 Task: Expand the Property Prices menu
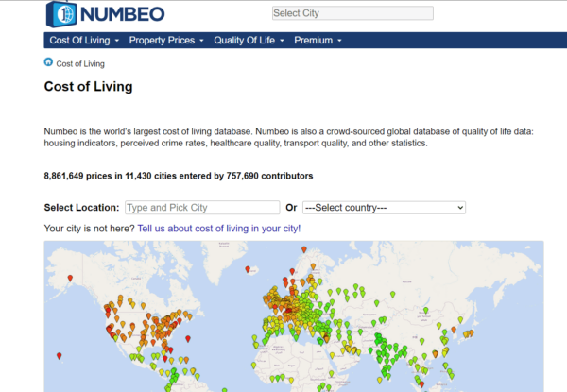coord(166,41)
